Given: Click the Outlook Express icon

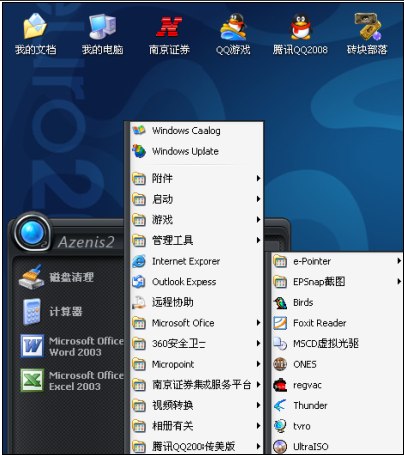Looking at the screenshot, I should [139, 282].
